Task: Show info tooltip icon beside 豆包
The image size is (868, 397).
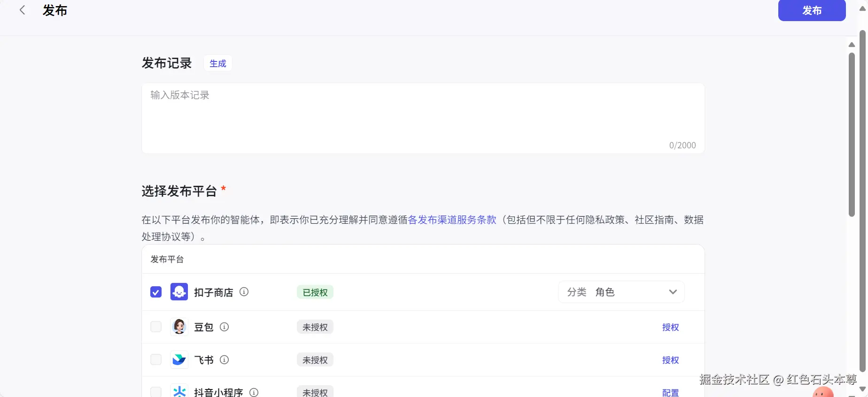Action: click(x=225, y=327)
